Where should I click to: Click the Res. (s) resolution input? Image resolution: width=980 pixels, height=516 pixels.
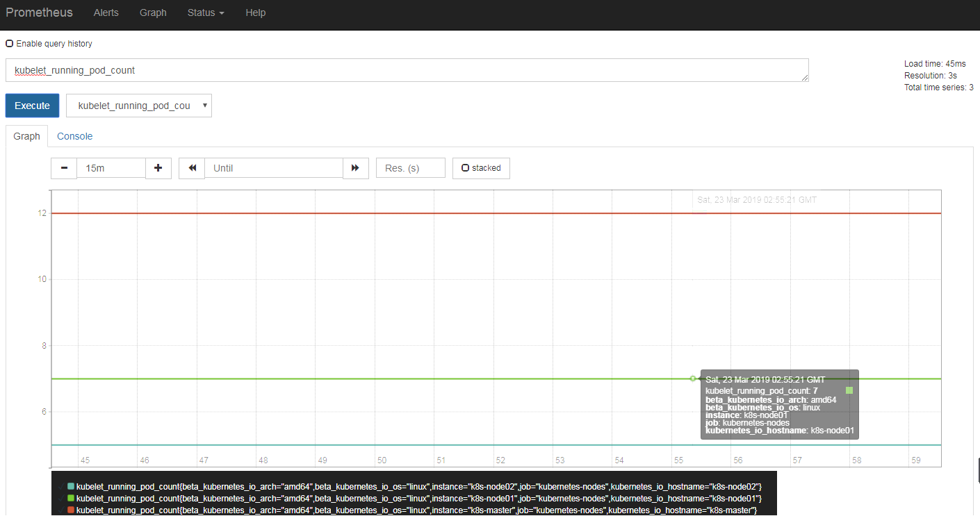tap(410, 168)
